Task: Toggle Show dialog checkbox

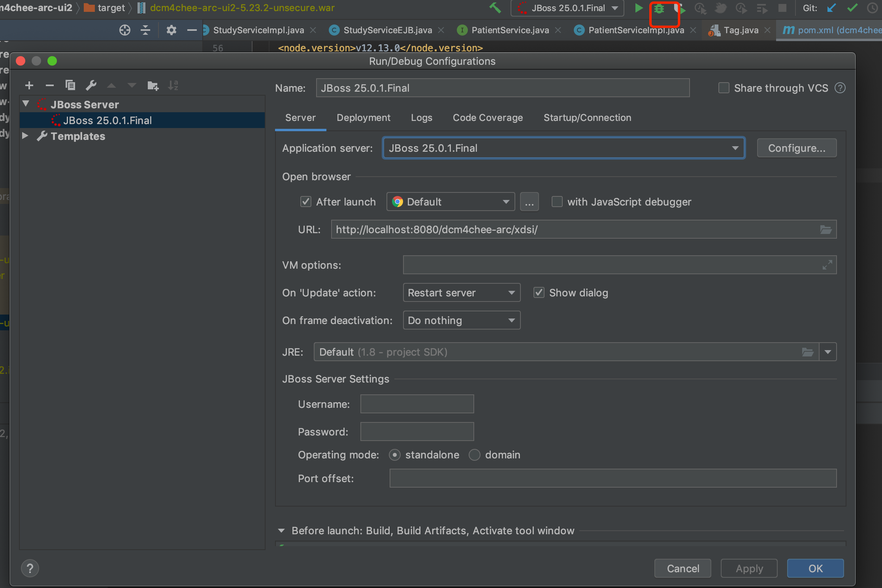Action: click(x=539, y=292)
